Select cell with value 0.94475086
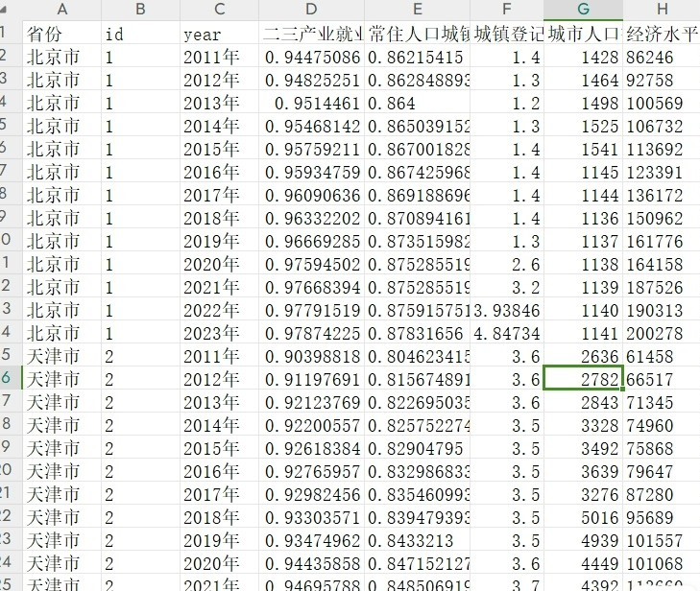Viewport: 700px width, 591px height. click(x=312, y=58)
